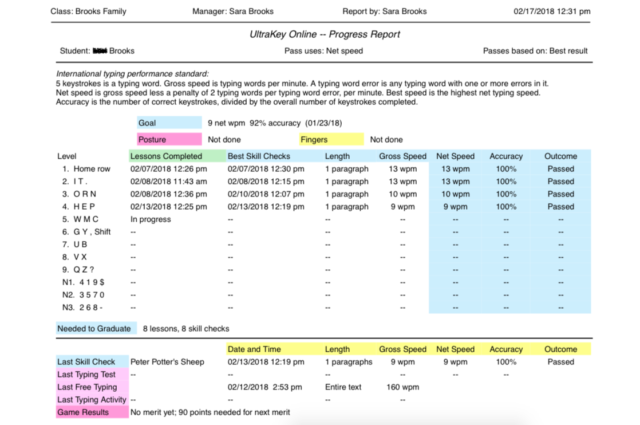
Task: Click the 'Last Free Typing' label
Action: pos(92,387)
